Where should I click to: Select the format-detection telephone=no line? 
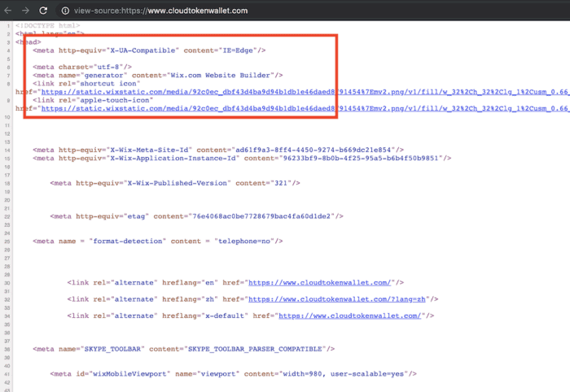click(x=158, y=242)
